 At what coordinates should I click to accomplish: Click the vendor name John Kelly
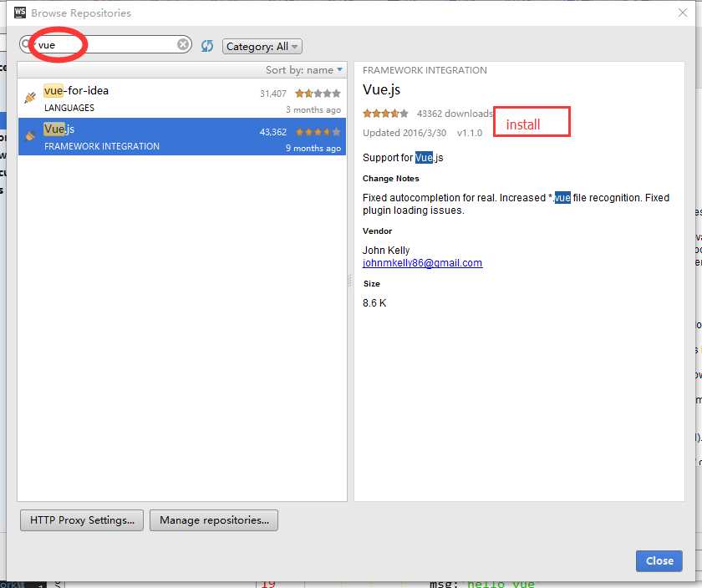[x=386, y=250]
